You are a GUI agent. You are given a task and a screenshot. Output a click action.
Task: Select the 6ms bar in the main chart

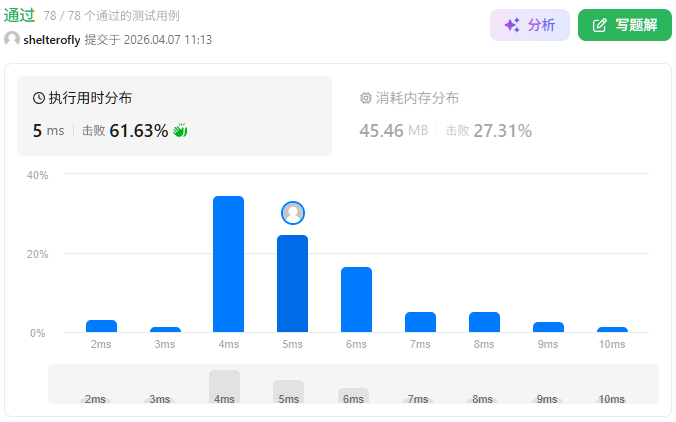357,299
